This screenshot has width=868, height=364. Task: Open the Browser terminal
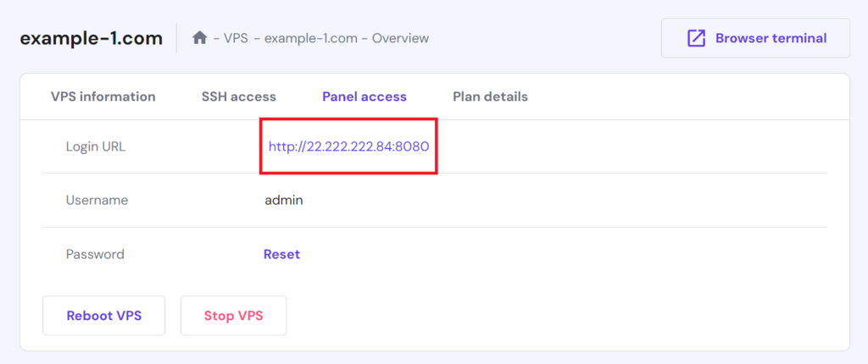755,38
